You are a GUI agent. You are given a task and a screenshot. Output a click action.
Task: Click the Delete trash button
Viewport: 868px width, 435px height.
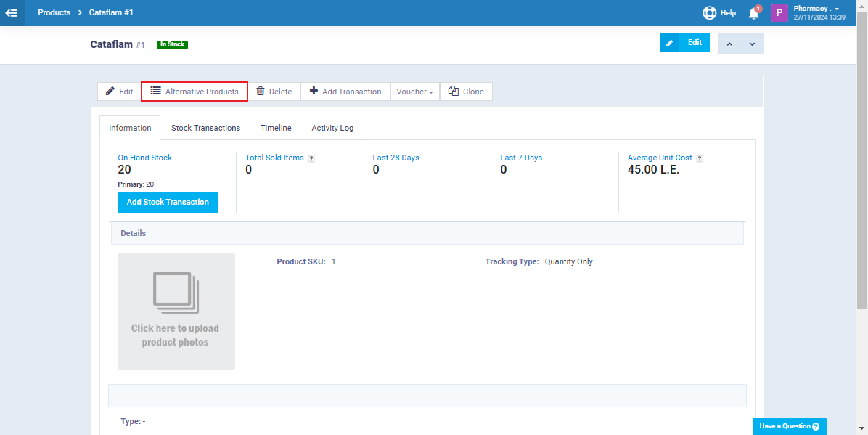pyautogui.click(x=274, y=92)
